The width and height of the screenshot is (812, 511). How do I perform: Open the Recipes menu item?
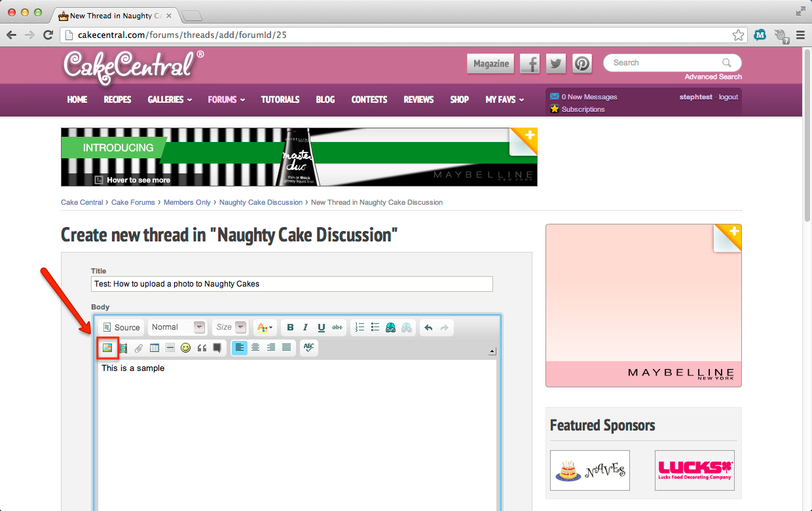117,99
